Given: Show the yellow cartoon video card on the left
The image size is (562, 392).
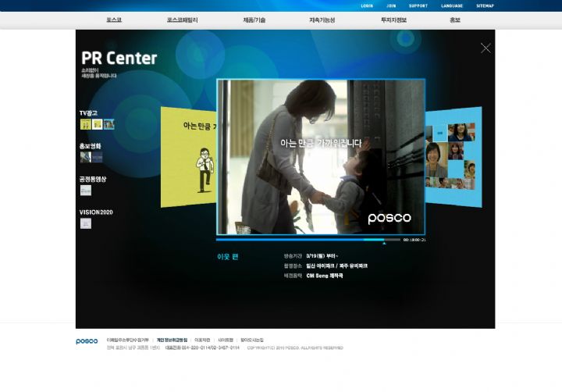Looking at the screenshot, I should [x=189, y=157].
